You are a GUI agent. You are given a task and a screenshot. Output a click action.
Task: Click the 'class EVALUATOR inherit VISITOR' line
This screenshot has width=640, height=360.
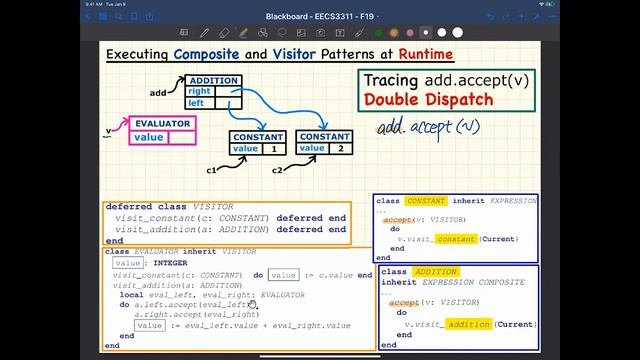(x=180, y=251)
